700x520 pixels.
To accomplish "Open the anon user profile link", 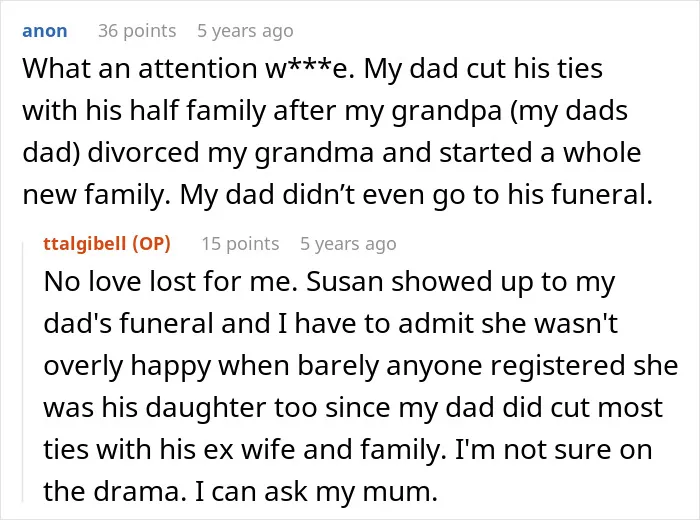I will pos(45,31).
